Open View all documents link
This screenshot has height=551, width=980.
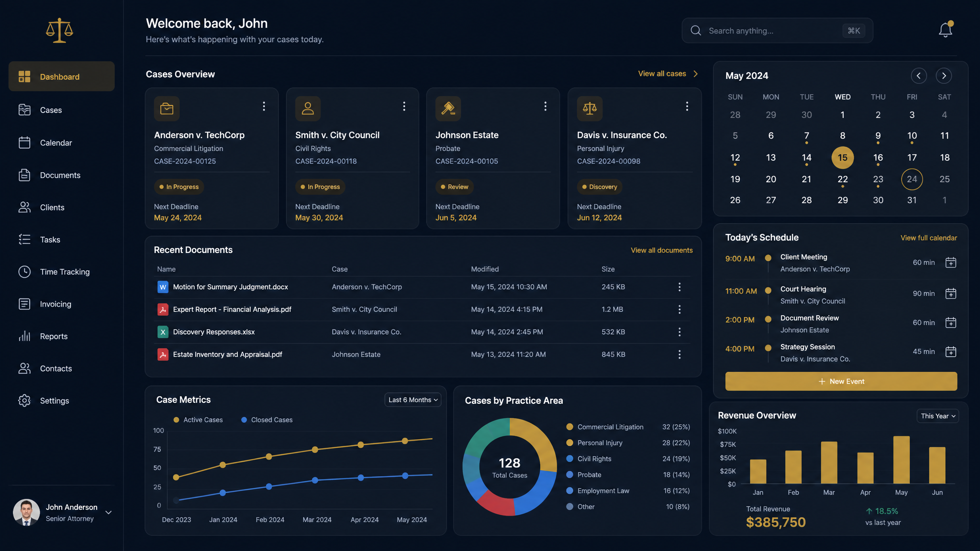coord(661,250)
